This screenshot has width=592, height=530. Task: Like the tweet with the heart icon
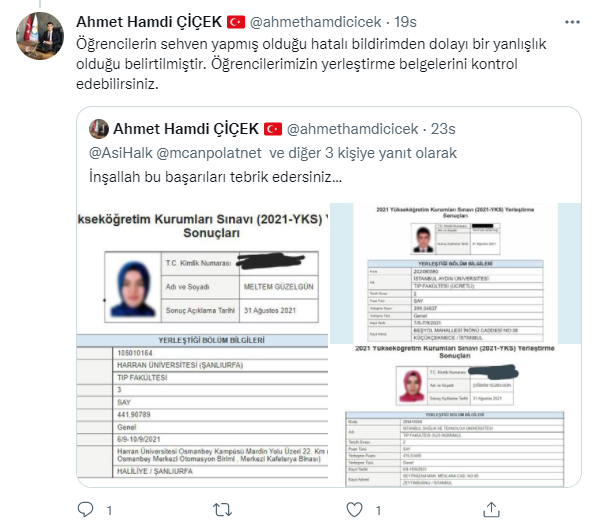point(355,510)
